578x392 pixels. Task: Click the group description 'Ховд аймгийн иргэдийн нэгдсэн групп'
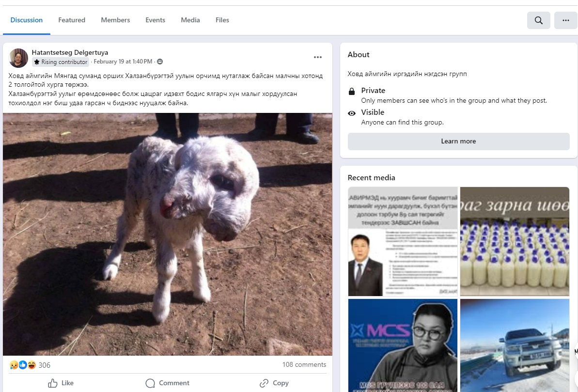[x=407, y=74]
